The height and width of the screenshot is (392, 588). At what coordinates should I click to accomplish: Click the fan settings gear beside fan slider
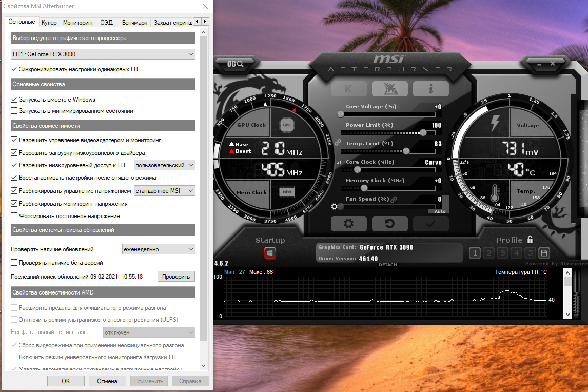pos(334,206)
